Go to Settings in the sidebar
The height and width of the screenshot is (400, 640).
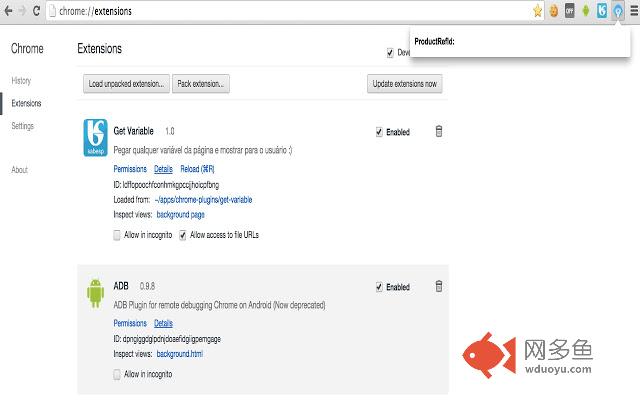pyautogui.click(x=22, y=126)
